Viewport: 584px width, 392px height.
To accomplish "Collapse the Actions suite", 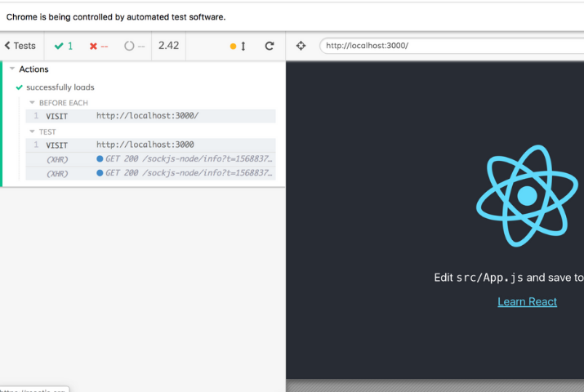I will pos(12,69).
